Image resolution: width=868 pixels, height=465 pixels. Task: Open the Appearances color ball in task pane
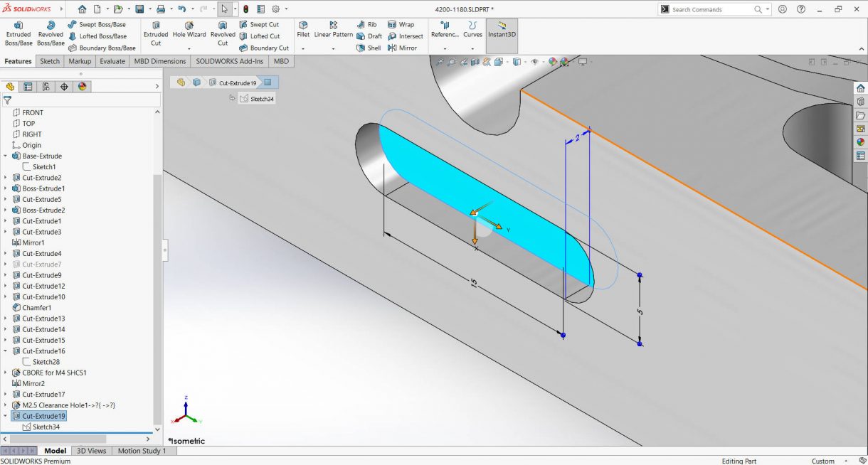coord(861,142)
